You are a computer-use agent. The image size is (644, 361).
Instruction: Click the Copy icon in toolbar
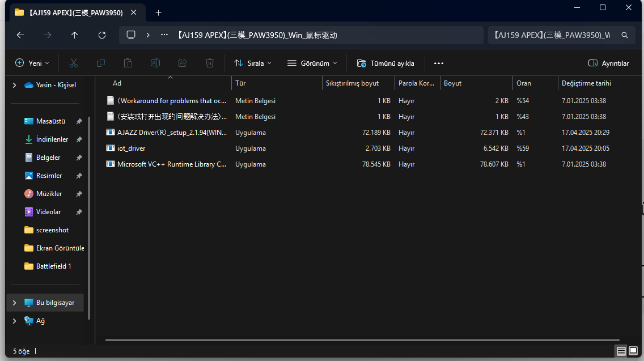tap(101, 63)
